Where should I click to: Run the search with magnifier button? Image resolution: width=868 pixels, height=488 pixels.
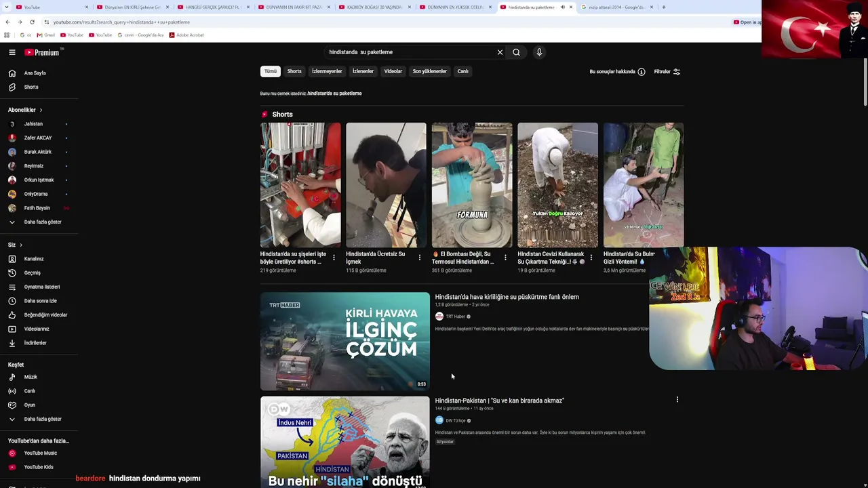pos(517,52)
